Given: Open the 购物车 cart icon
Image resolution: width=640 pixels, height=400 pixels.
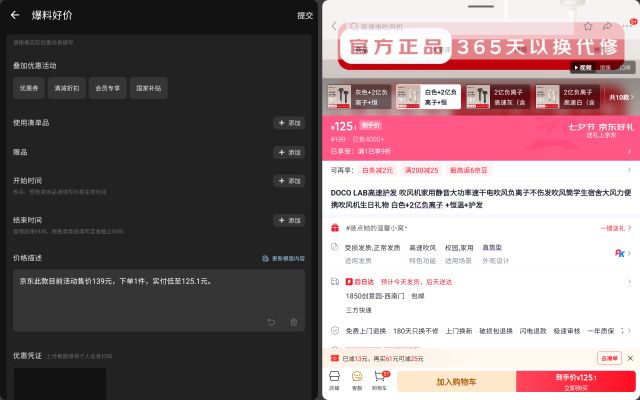Looking at the screenshot, I should point(380,380).
